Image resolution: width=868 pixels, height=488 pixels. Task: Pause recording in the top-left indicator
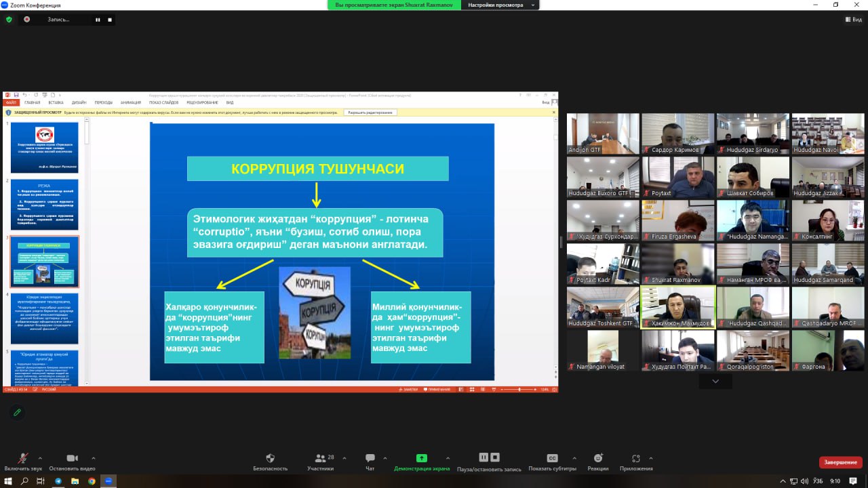click(x=98, y=20)
